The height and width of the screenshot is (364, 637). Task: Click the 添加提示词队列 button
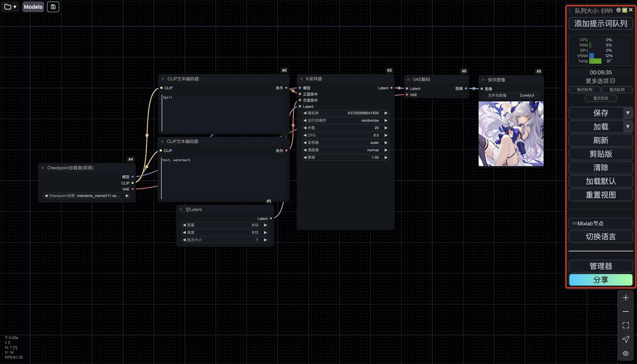pos(600,24)
